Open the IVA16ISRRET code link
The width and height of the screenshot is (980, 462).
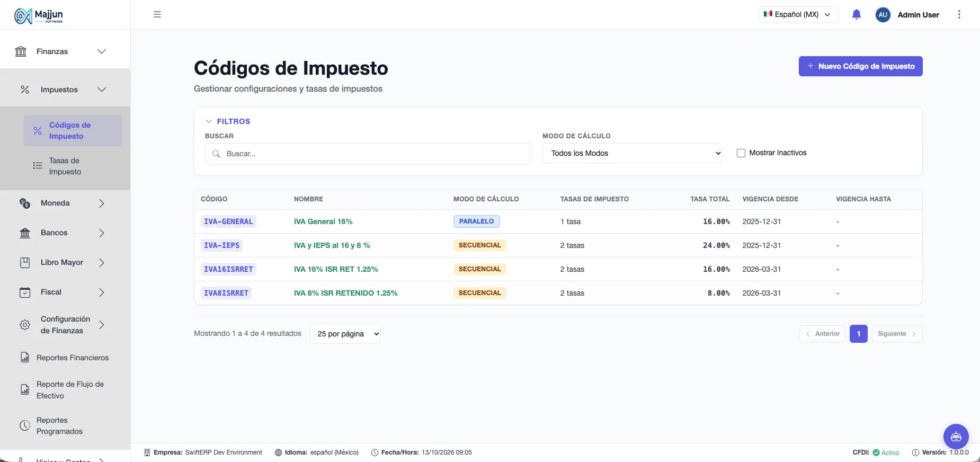(228, 269)
